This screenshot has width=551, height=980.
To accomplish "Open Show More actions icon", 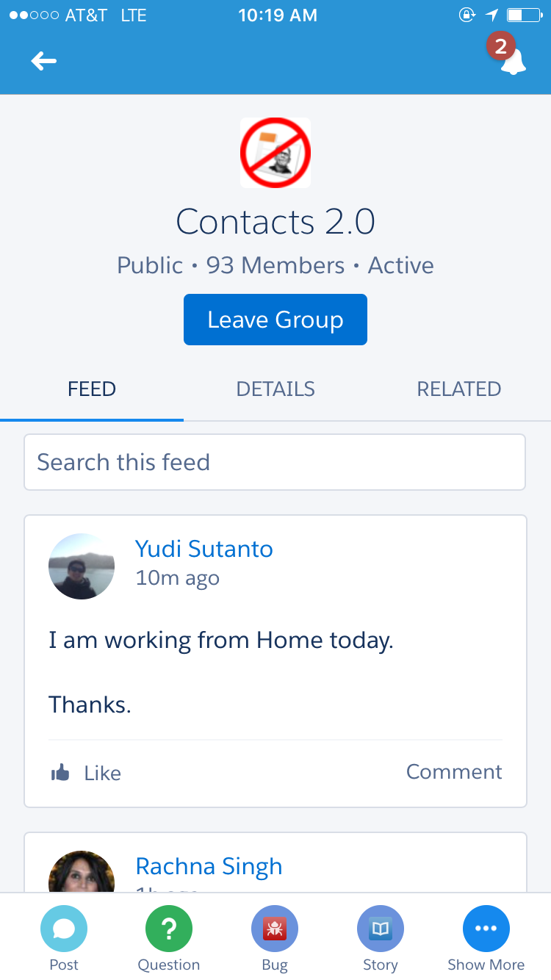I will pos(486,929).
